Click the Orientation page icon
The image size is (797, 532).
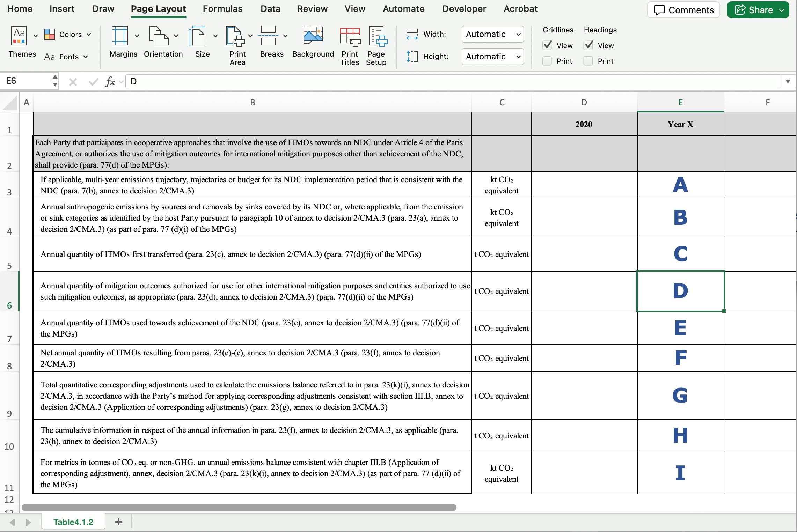[x=159, y=36]
